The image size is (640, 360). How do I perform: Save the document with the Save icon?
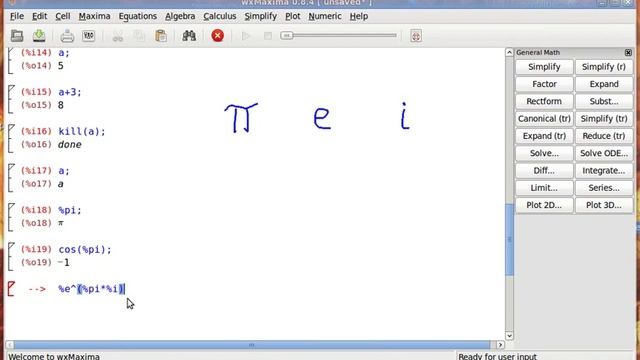click(39, 36)
